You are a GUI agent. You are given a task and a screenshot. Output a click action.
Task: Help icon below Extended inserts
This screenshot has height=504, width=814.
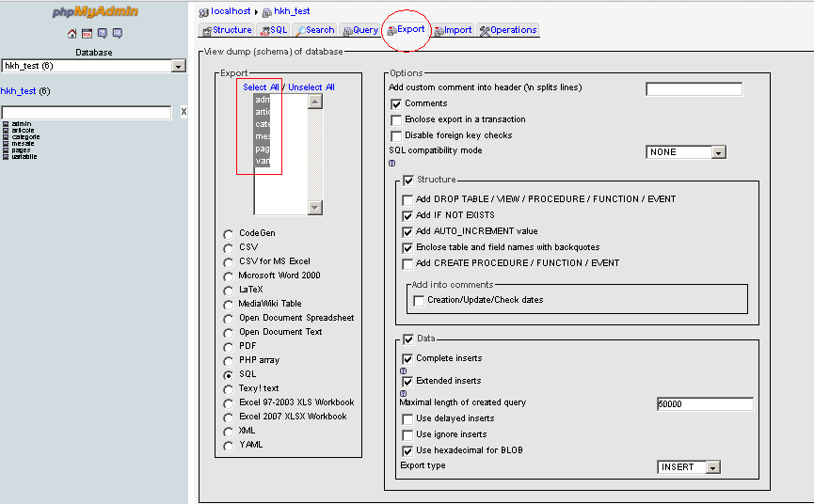pyautogui.click(x=404, y=394)
